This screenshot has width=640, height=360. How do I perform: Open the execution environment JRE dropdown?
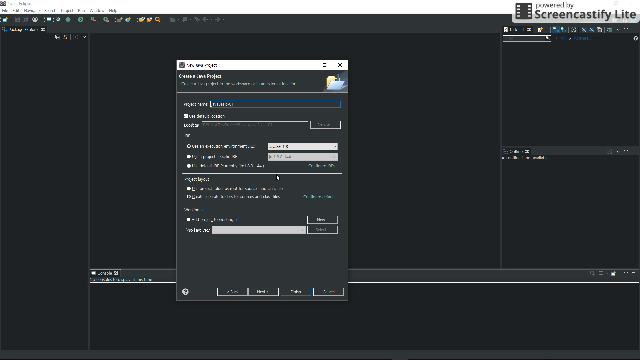tap(302, 146)
